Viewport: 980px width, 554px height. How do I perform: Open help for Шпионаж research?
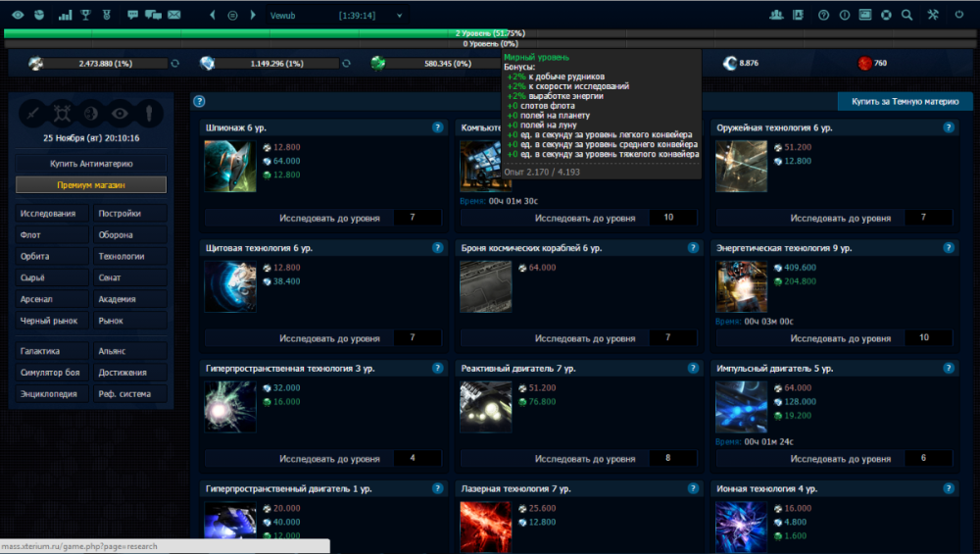click(437, 127)
